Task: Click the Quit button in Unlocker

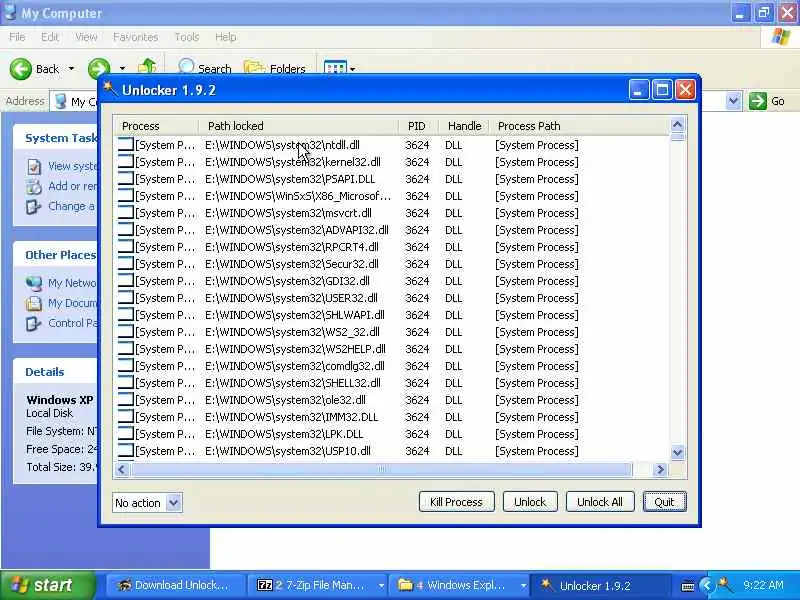Action: (x=664, y=502)
